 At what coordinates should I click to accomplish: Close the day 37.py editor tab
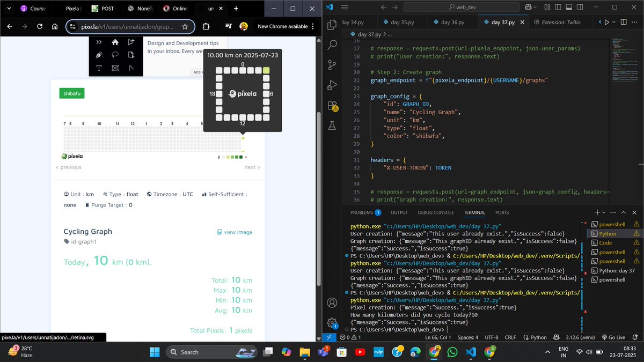coord(523,23)
